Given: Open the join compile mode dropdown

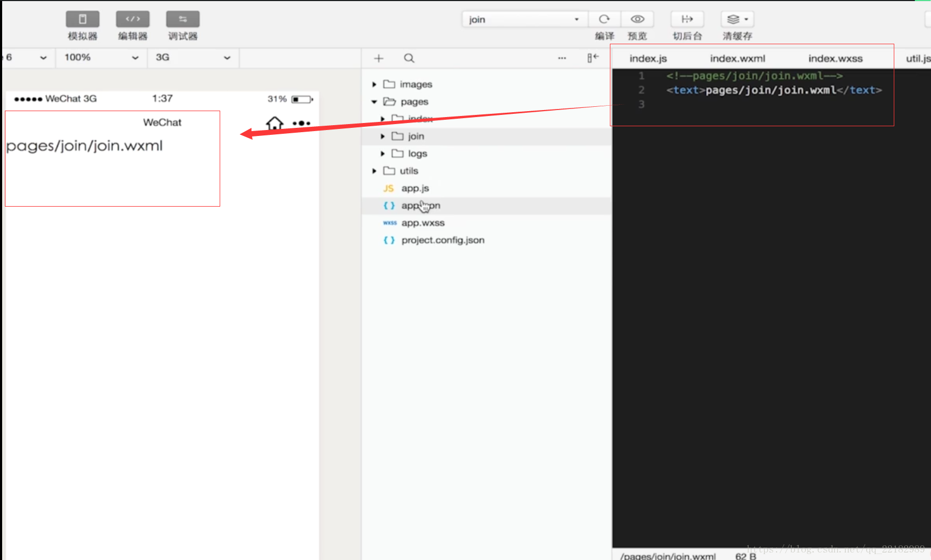Looking at the screenshot, I should tap(525, 19).
